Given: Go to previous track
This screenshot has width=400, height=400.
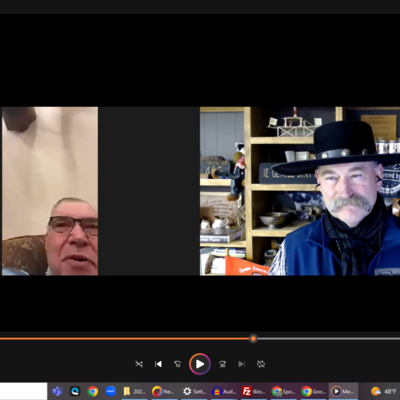Looking at the screenshot, I should pos(158,364).
